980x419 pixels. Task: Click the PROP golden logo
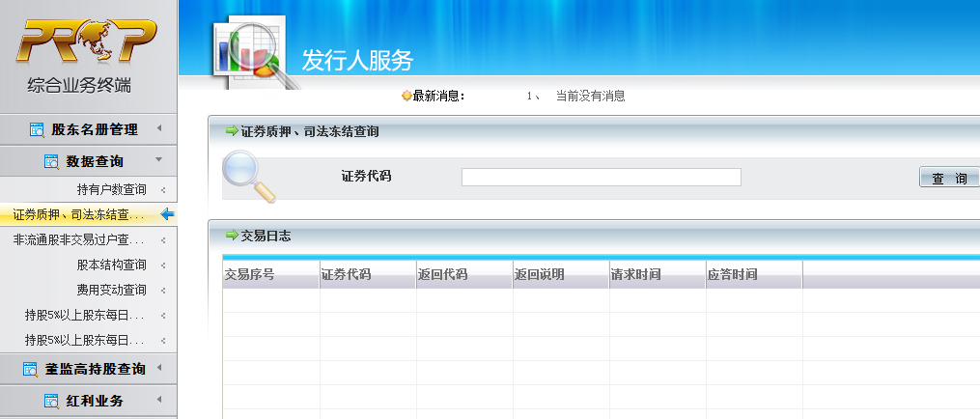86,42
